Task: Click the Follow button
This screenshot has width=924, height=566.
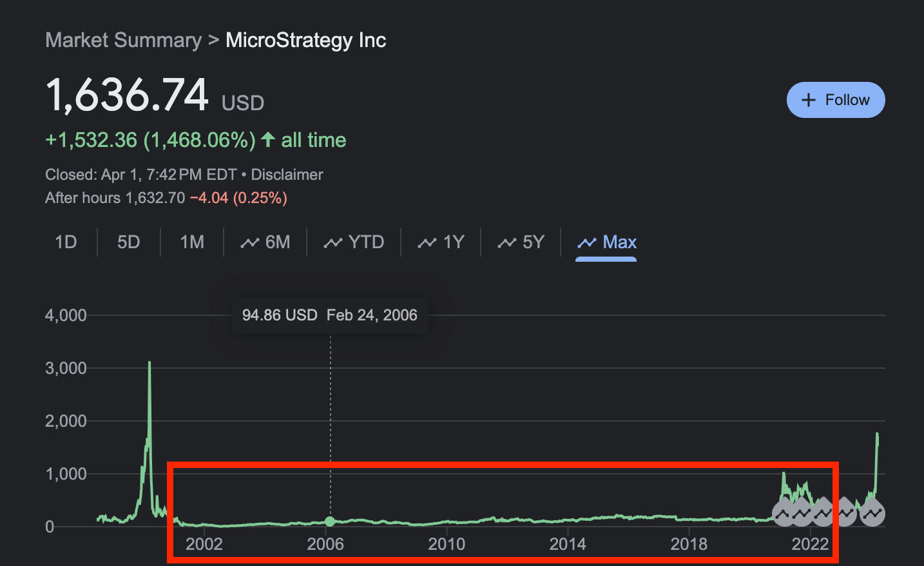Action: (x=836, y=100)
